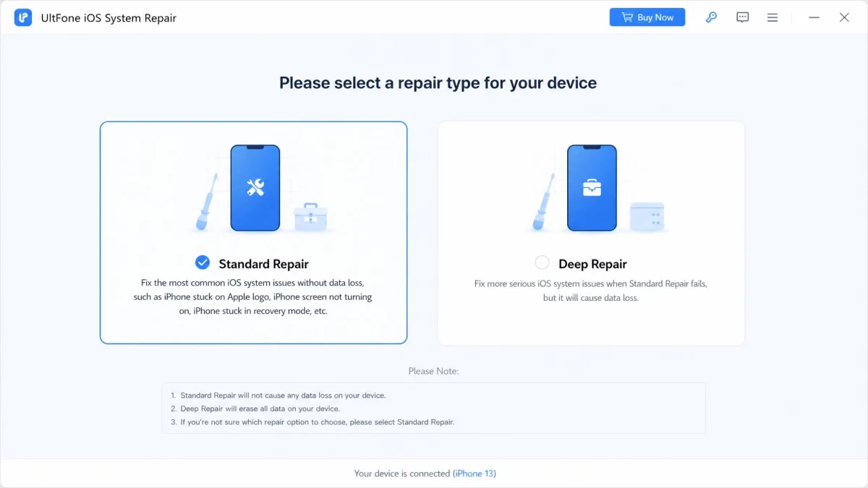Open the feedback chat icon
Image resolution: width=868 pixels, height=488 pixels.
pos(742,17)
